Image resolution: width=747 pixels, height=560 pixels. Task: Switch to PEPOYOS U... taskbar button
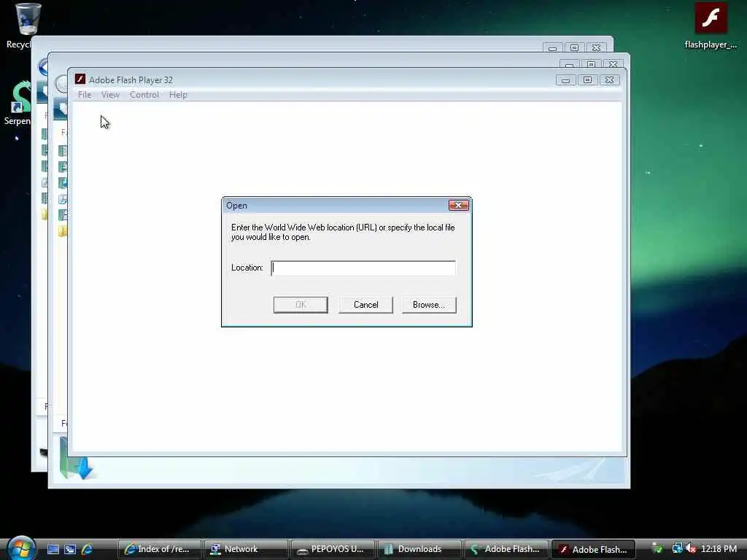pos(332,549)
